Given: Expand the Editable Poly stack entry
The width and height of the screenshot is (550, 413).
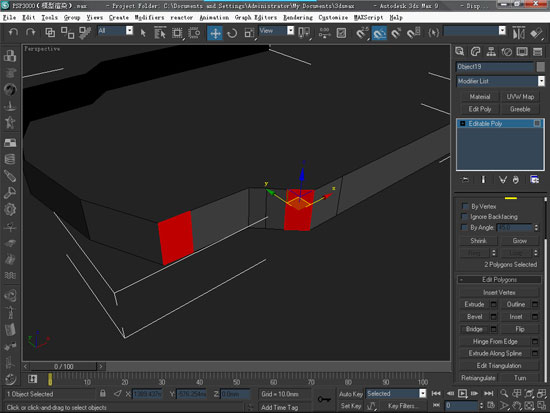Looking at the screenshot, I should tap(462, 124).
